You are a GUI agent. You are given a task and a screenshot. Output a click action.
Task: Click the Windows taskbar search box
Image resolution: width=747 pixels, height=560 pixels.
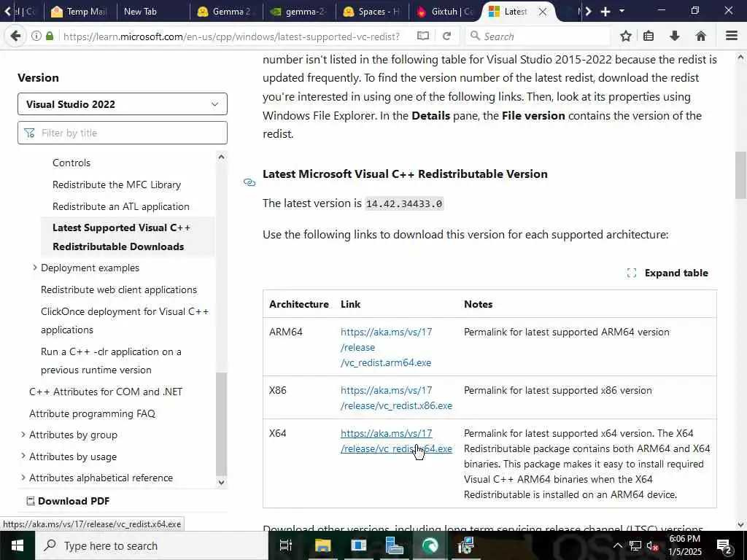152,545
